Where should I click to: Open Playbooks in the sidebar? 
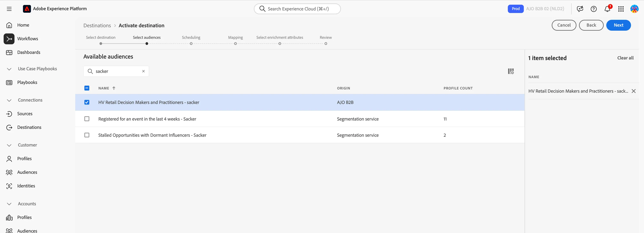27,82
